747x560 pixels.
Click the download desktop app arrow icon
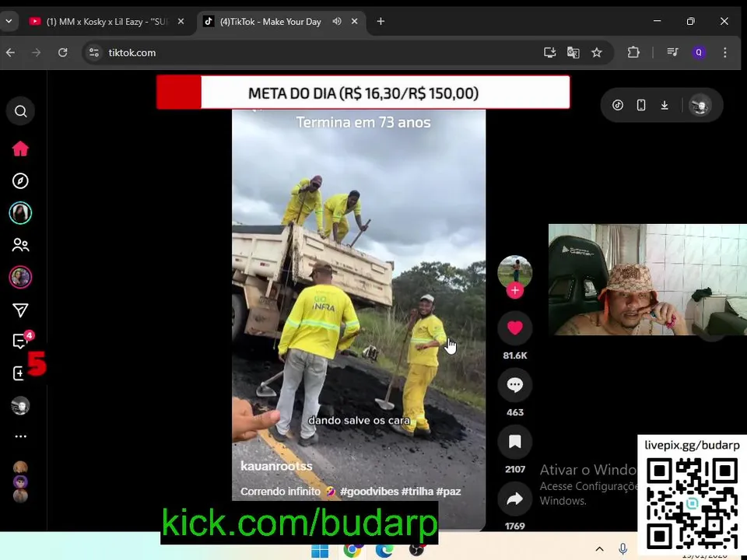point(665,105)
